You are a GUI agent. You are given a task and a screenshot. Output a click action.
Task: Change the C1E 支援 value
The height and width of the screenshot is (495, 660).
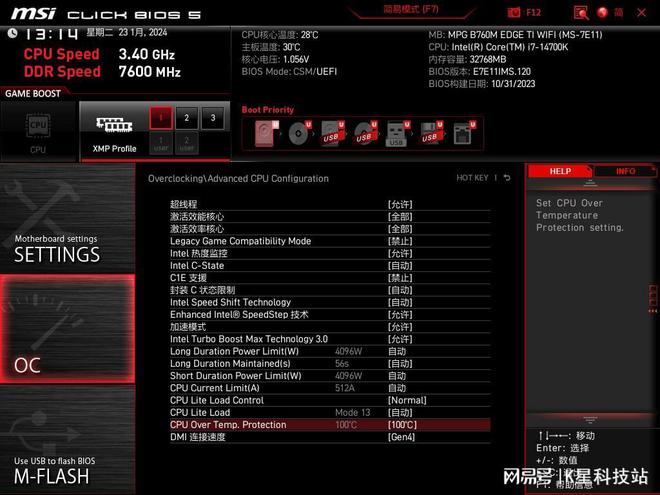(400, 278)
